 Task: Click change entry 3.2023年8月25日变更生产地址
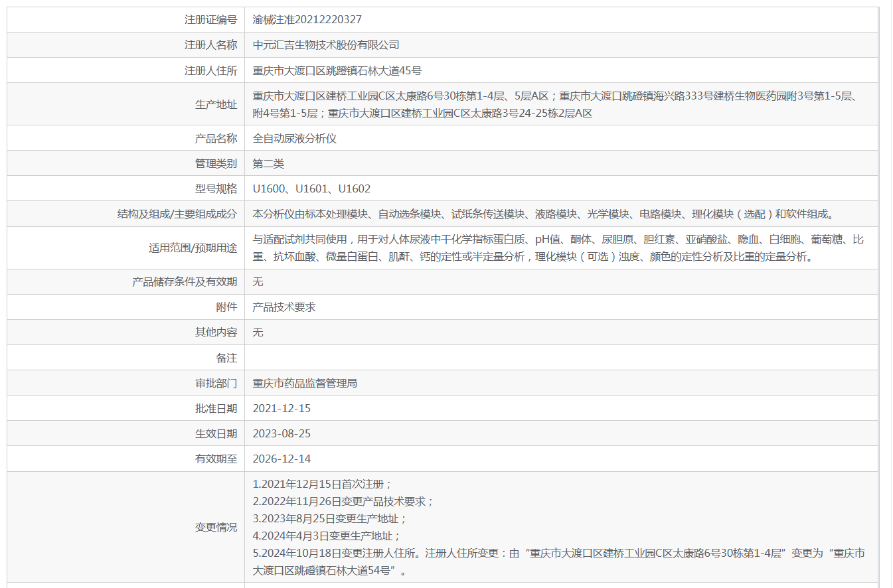click(x=330, y=519)
